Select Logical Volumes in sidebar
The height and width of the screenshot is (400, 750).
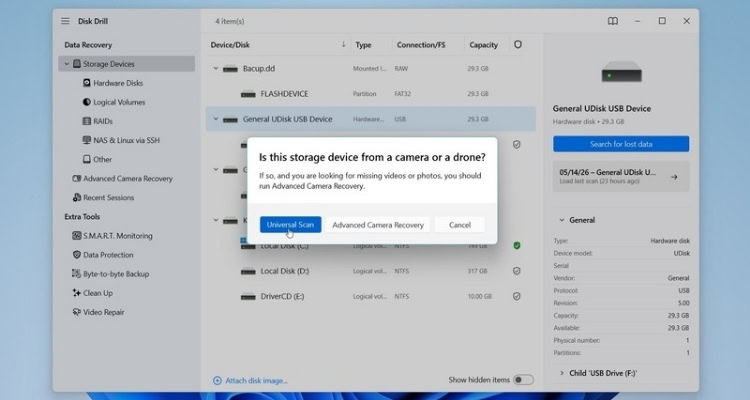[119, 102]
